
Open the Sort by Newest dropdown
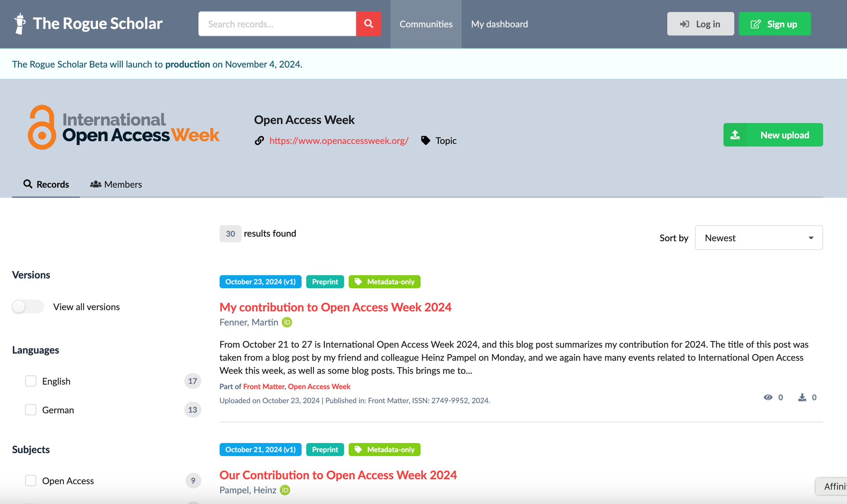coord(758,238)
